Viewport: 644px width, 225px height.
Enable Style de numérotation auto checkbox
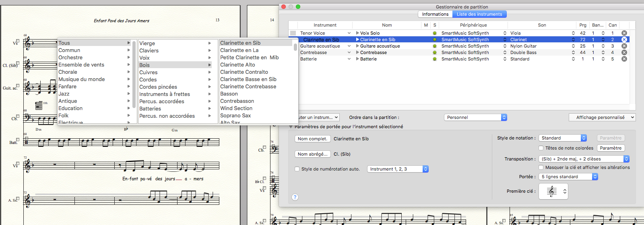tap(297, 169)
